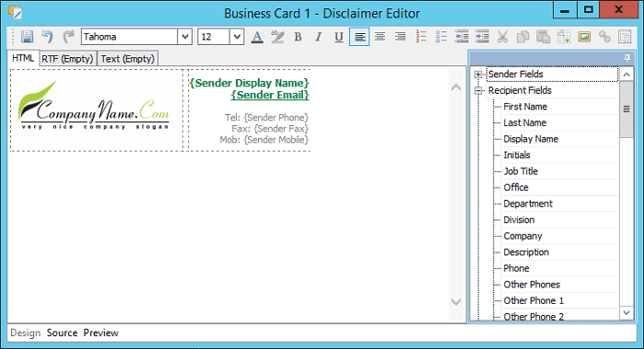Copy the selection
The height and width of the screenshot is (349, 644).
522,37
